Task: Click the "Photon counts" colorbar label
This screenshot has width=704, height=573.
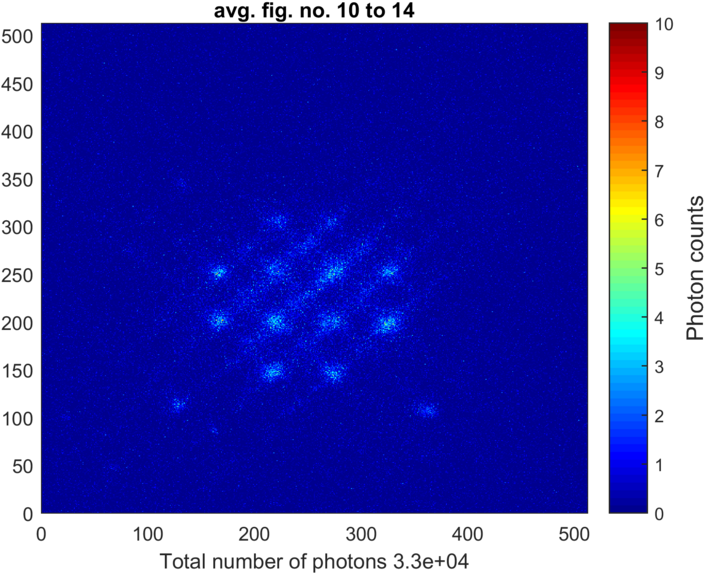Action: click(x=695, y=267)
